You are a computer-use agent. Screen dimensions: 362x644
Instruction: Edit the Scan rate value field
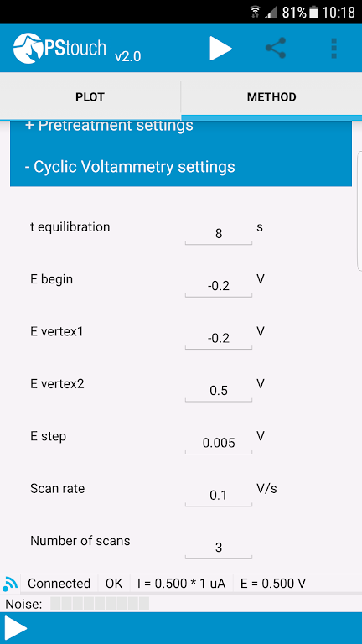[x=219, y=496]
